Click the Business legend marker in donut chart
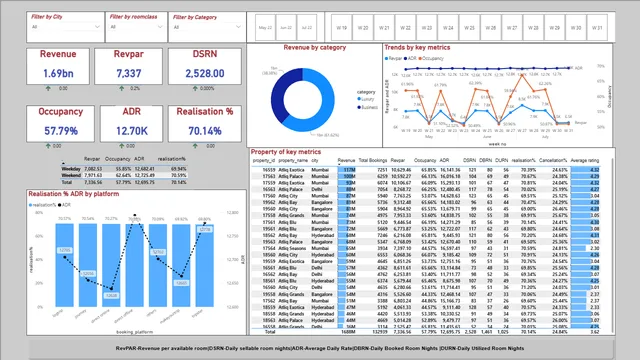640x360 pixels. [x=359, y=107]
